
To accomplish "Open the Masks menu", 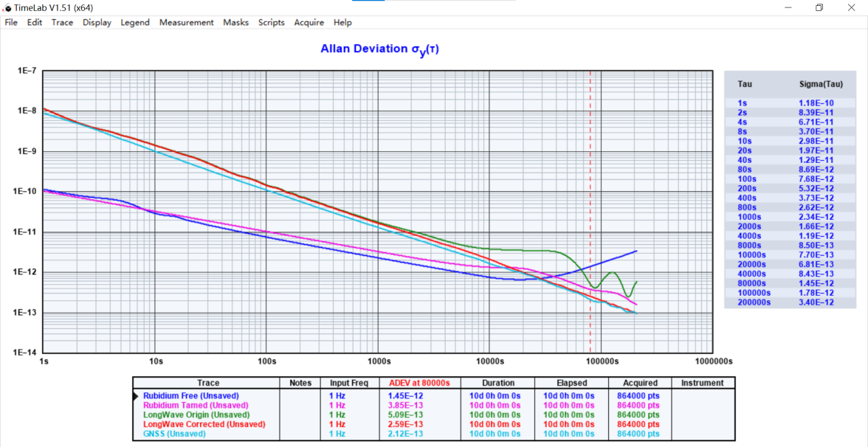I will click(x=235, y=23).
